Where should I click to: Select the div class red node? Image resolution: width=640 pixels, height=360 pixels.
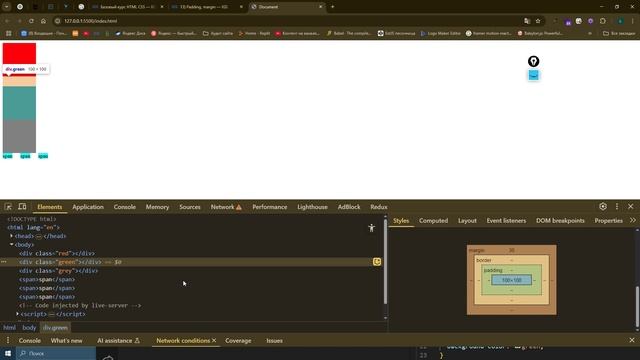[57, 253]
